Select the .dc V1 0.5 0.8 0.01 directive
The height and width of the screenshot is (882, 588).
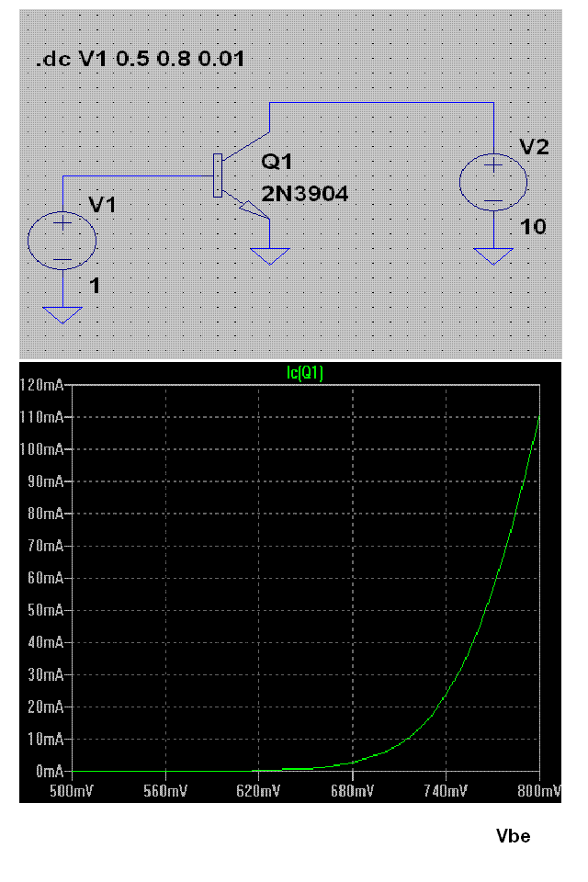[140, 59]
